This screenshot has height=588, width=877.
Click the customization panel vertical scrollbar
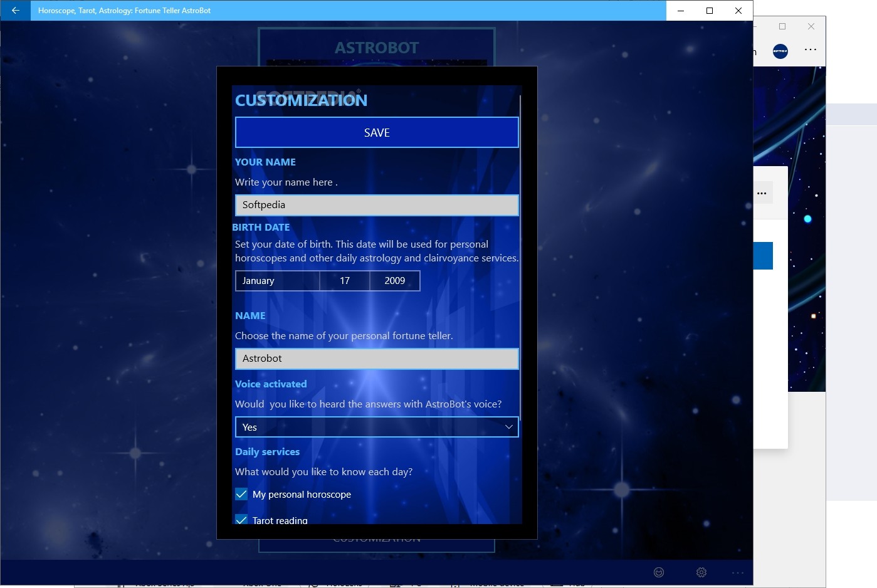coord(520,257)
